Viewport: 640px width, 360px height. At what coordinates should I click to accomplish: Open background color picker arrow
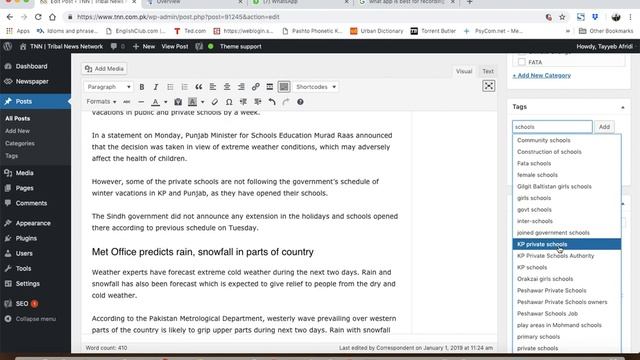coord(202,102)
